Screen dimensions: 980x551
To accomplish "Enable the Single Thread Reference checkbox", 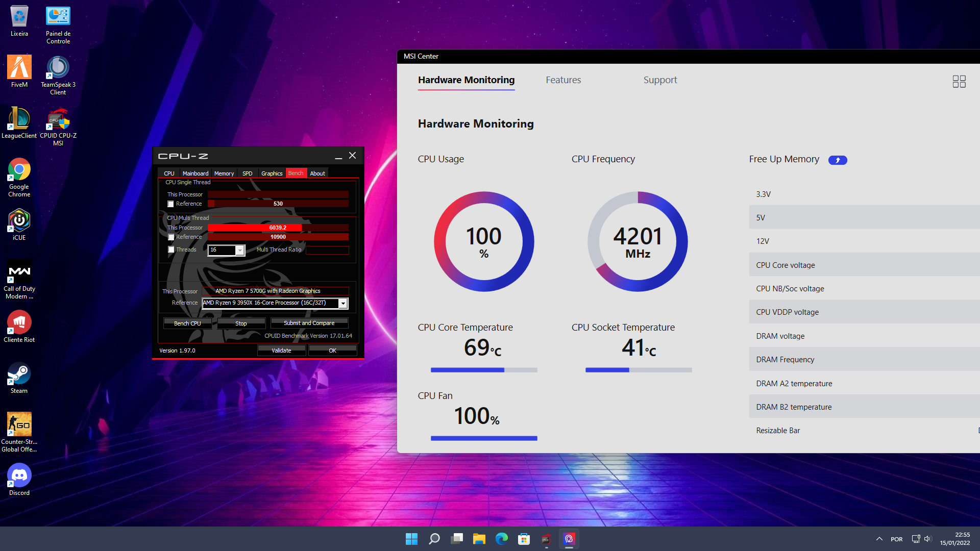I will coord(171,204).
